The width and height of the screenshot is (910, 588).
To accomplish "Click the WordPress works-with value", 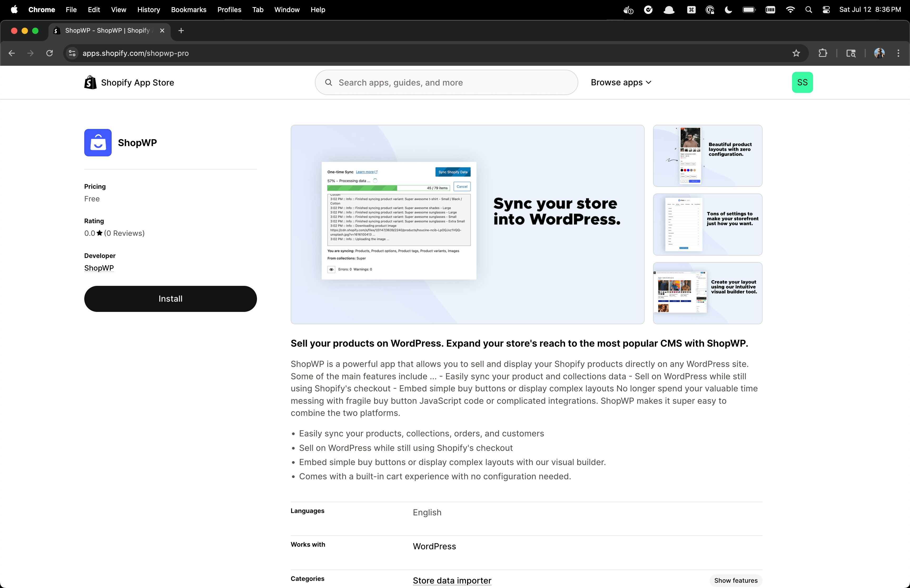I will click(434, 546).
